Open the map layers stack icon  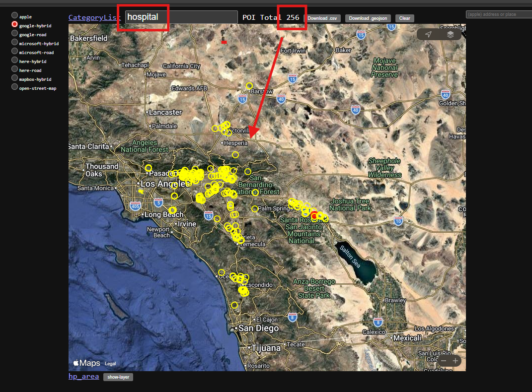click(450, 34)
